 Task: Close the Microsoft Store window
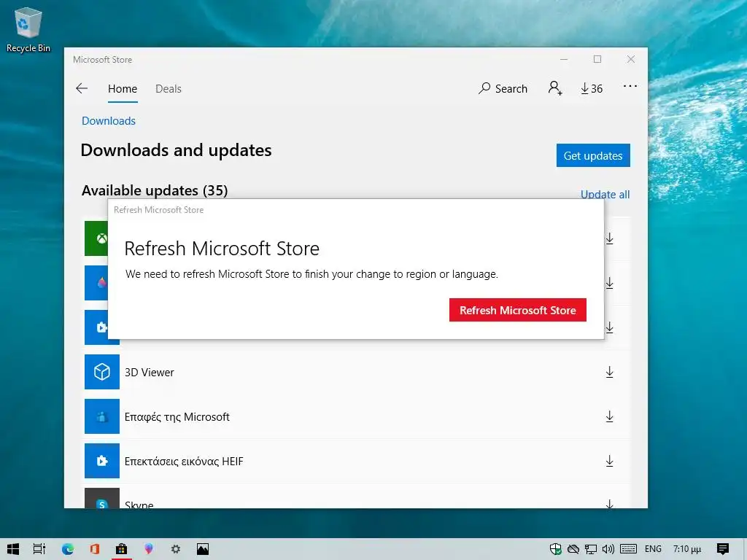click(631, 60)
